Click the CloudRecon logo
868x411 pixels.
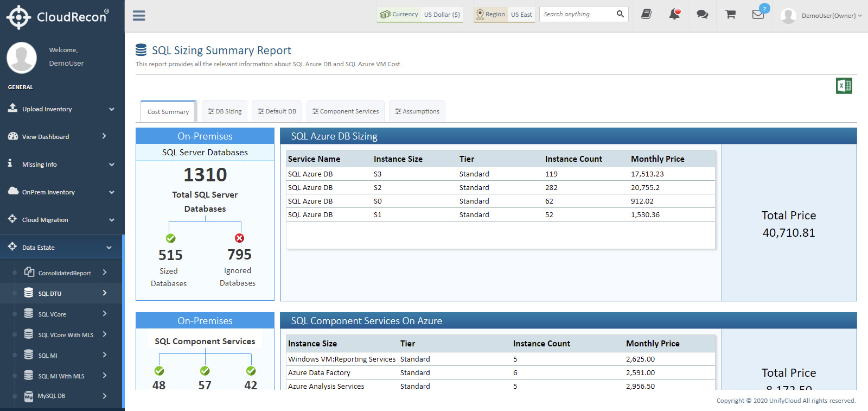click(x=58, y=17)
